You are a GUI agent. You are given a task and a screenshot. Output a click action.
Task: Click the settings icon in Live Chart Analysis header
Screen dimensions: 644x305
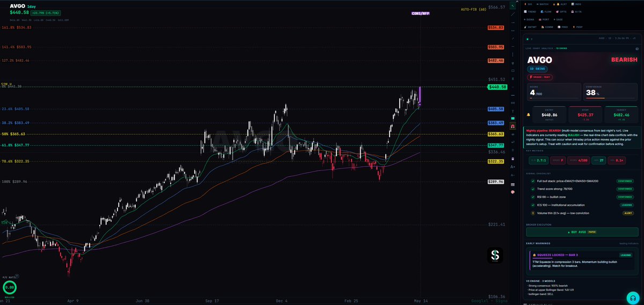(637, 49)
